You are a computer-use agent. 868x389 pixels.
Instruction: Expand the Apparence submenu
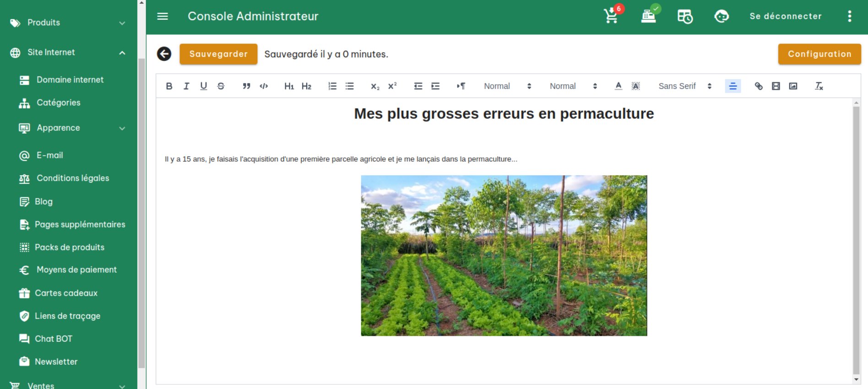tap(122, 128)
